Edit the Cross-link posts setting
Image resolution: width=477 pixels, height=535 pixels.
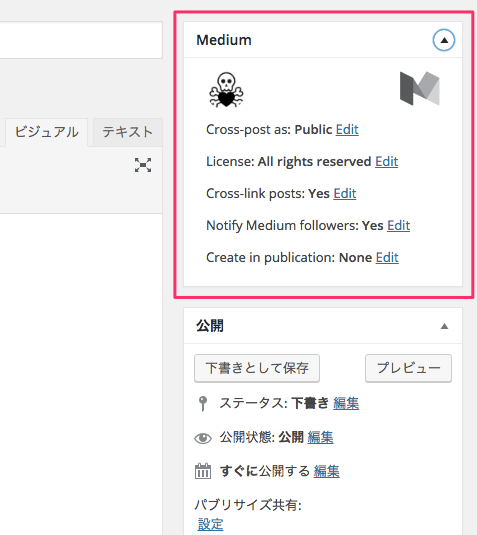(345, 193)
